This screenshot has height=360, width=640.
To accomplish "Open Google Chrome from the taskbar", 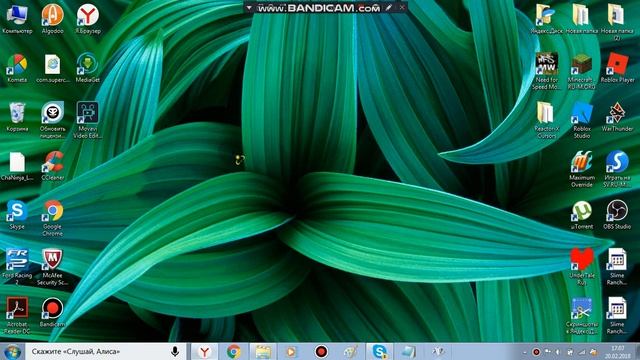I will tap(234, 351).
